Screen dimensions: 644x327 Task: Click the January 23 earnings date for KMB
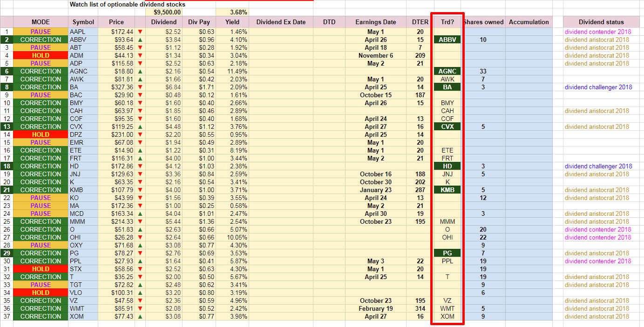376,190
